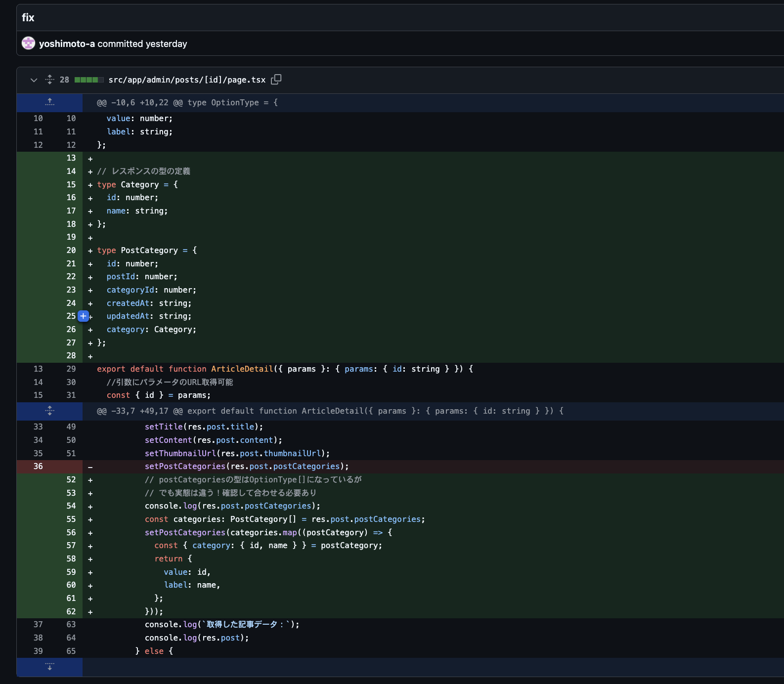Click the removed setPostCategories code line
The width and height of the screenshot is (784, 684).
coord(247,467)
